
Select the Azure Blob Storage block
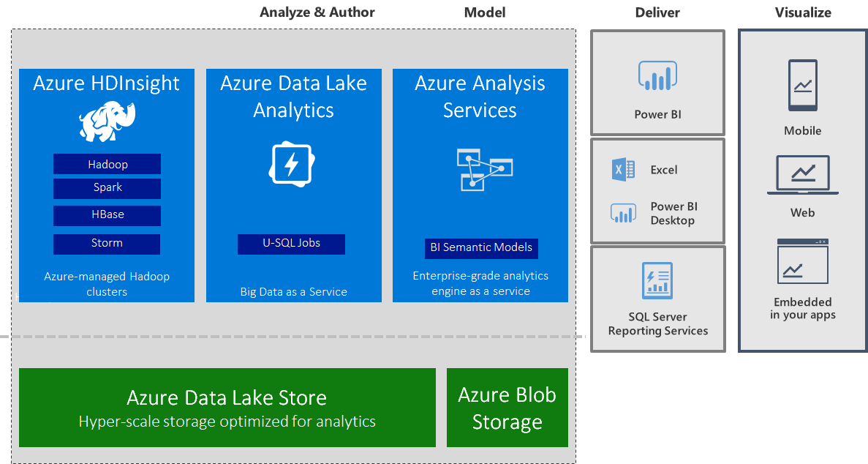click(x=507, y=408)
